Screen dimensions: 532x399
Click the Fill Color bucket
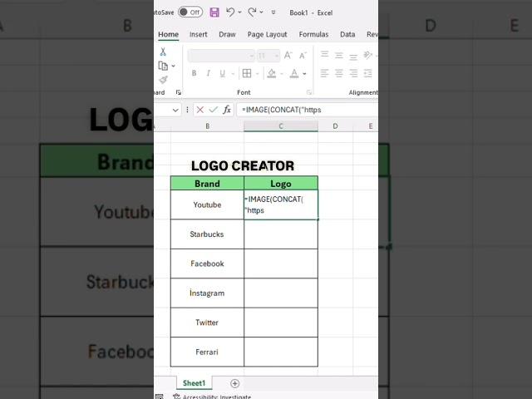pos(272,73)
